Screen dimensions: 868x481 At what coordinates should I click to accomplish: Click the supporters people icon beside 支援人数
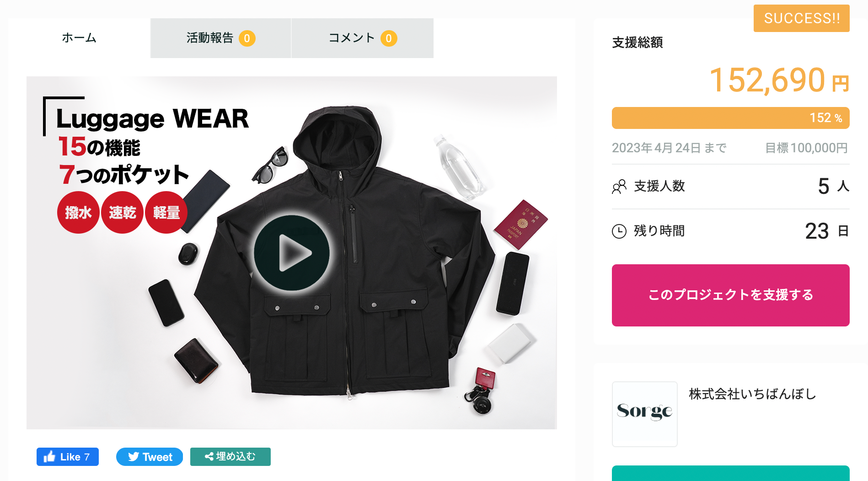pos(619,187)
